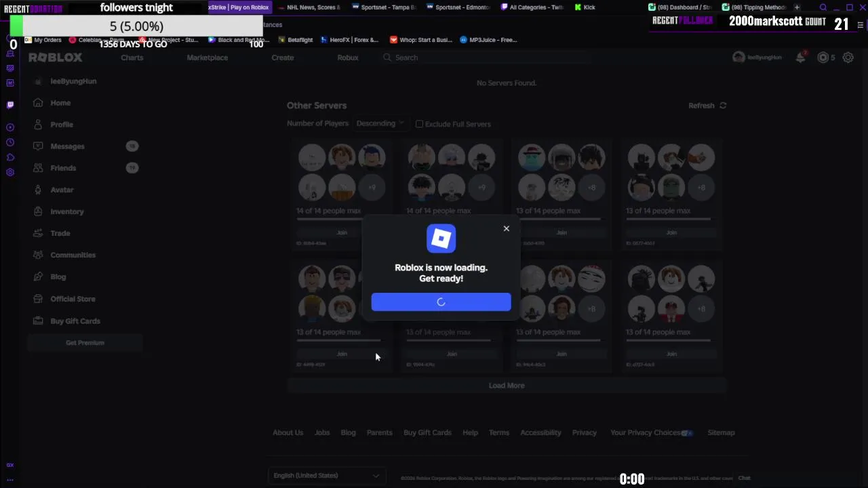Open leeByungHun avatar in the top-right header
Screen dimensions: 868x488
(x=738, y=58)
